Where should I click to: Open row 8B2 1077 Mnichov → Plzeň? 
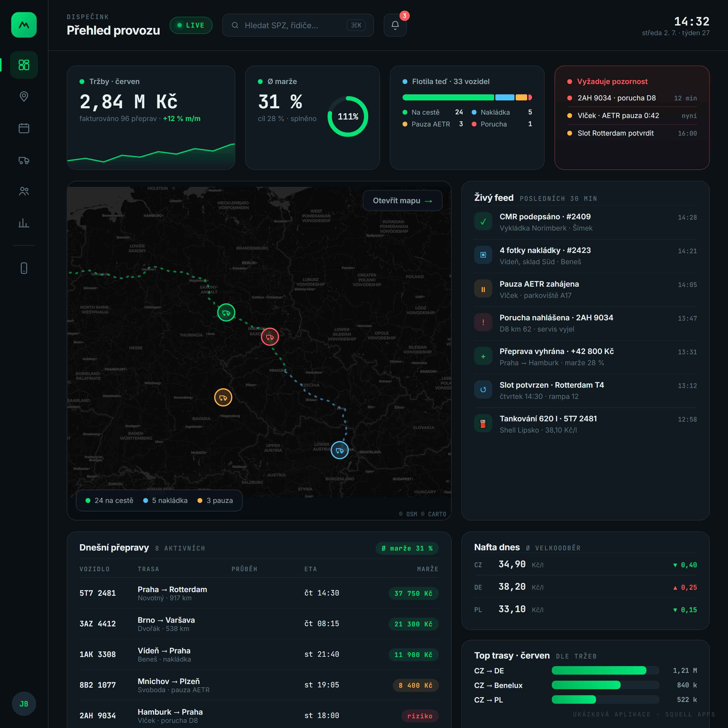click(x=259, y=685)
